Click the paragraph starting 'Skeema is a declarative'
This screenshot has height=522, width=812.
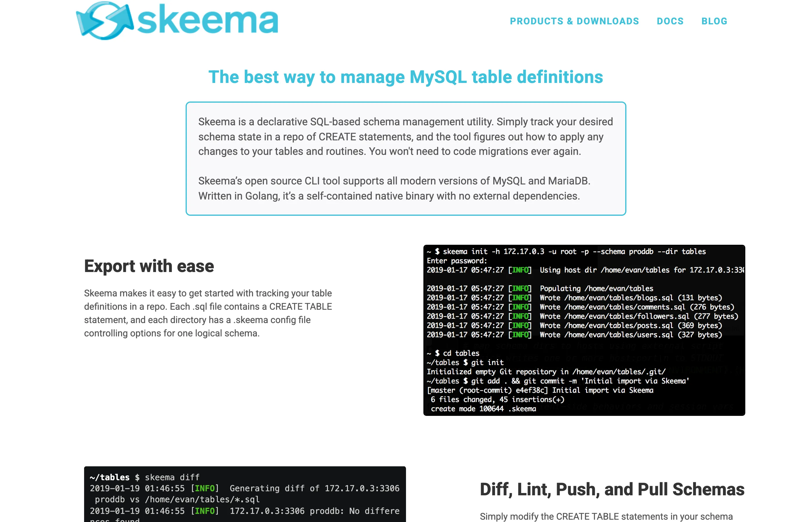(406, 137)
